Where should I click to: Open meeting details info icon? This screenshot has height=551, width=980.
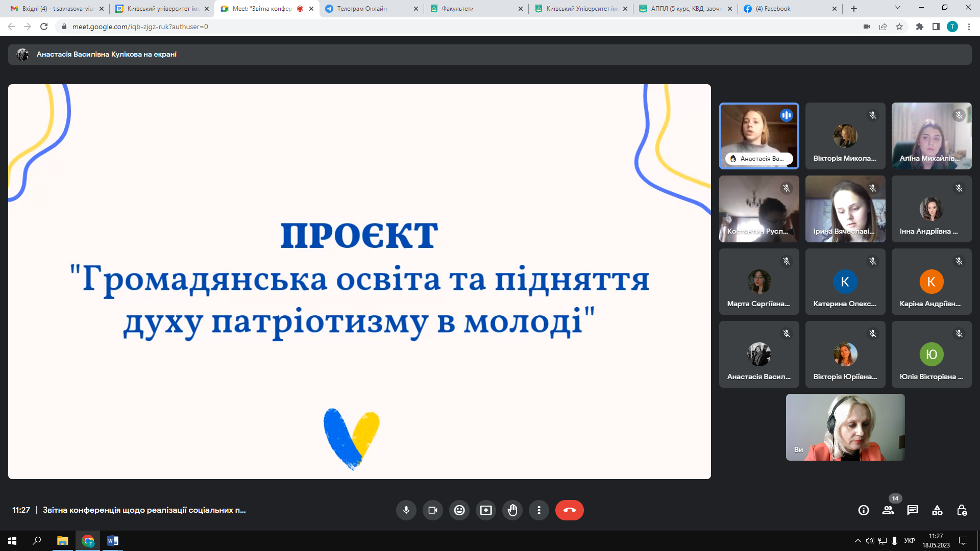pos(864,510)
